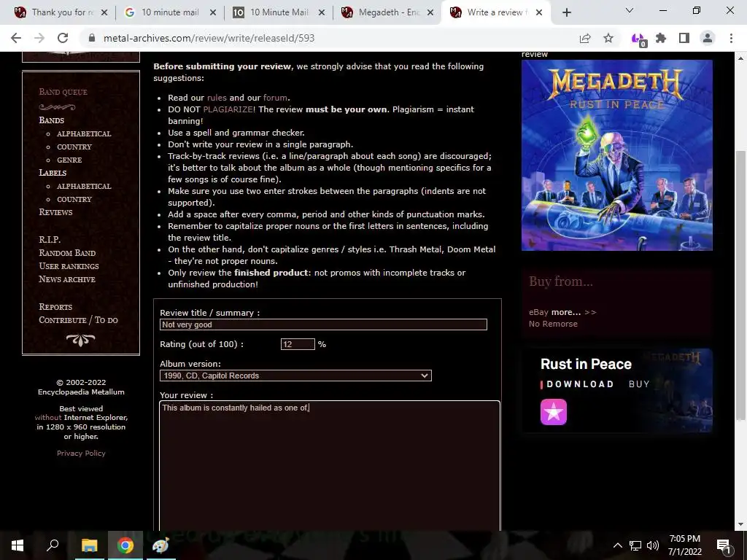
Task: Open the Album version dropdown
Action: 296,376
